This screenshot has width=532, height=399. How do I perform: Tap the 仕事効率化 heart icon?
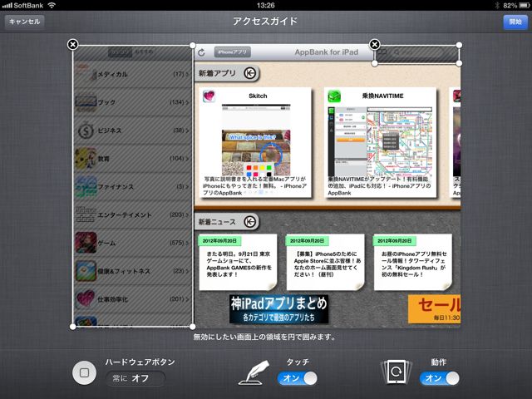86,298
